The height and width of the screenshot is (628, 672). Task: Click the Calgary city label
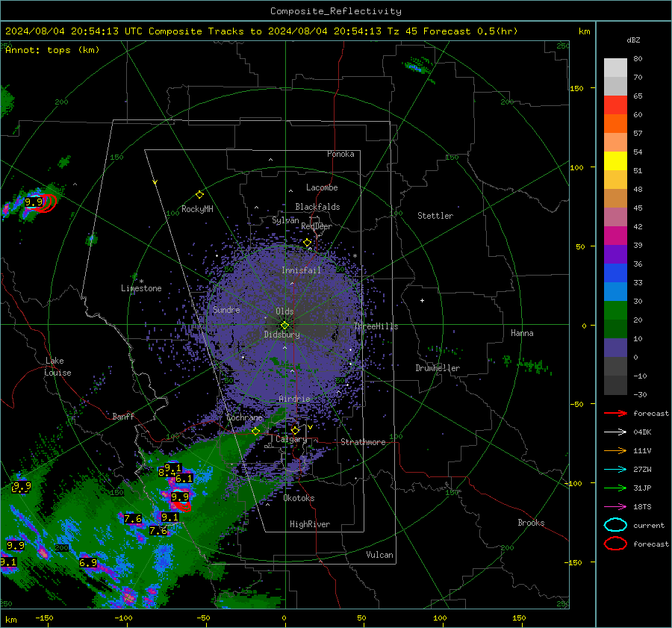pos(291,439)
